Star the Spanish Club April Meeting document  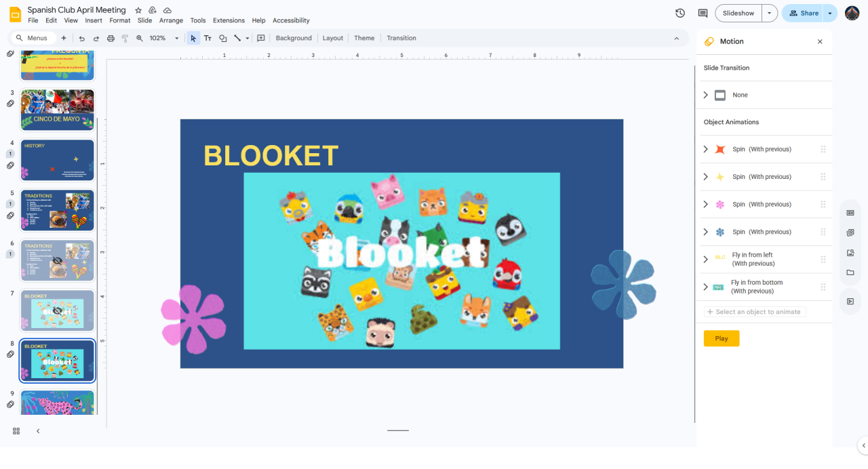click(138, 10)
